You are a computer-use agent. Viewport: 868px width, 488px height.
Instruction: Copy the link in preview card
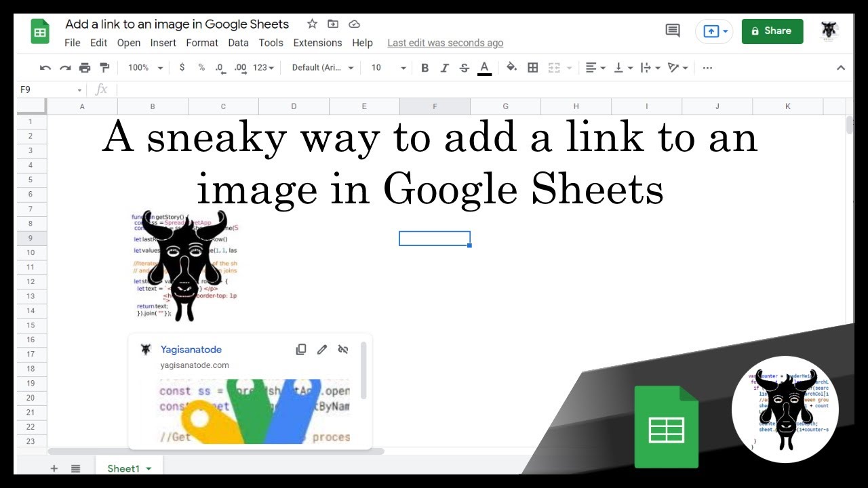pyautogui.click(x=301, y=350)
